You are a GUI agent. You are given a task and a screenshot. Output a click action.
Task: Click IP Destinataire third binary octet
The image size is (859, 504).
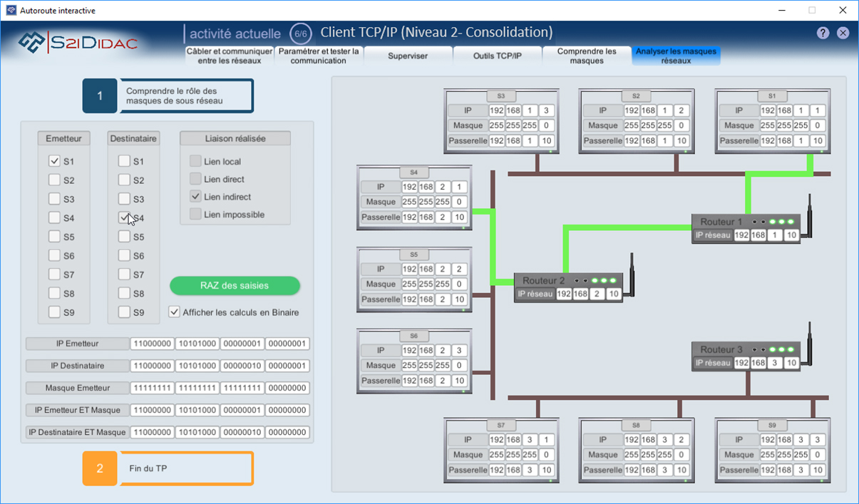click(242, 366)
